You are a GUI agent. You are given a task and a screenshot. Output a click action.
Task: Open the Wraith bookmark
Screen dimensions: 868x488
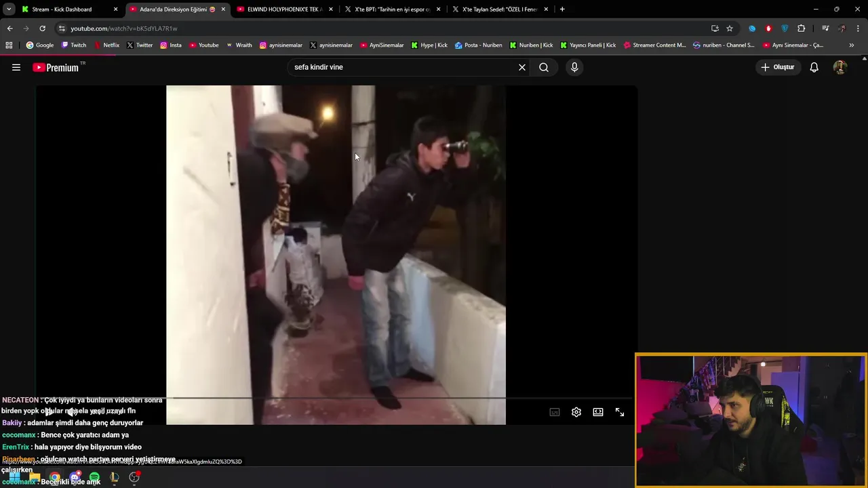(239, 45)
